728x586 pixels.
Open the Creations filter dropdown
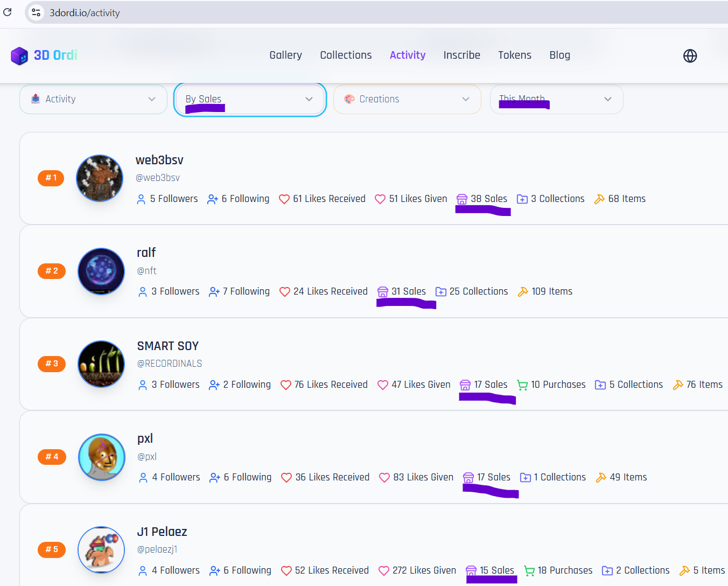pyautogui.click(x=407, y=99)
